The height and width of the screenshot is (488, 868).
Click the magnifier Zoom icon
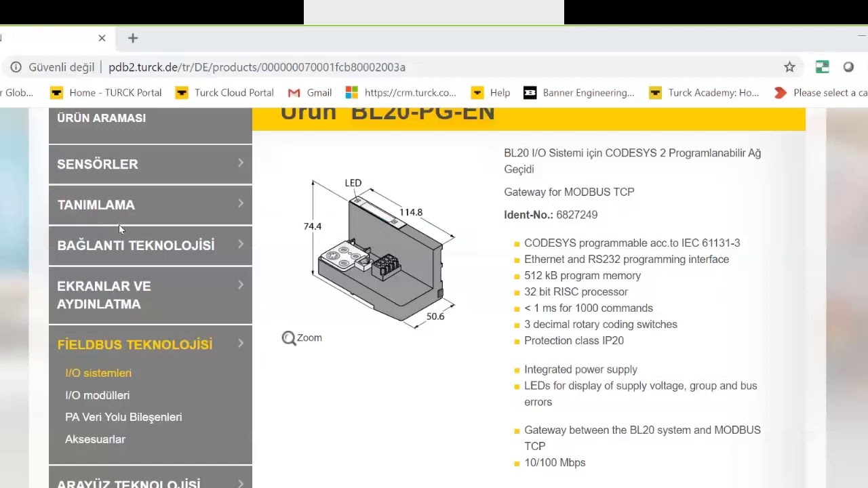tap(289, 338)
